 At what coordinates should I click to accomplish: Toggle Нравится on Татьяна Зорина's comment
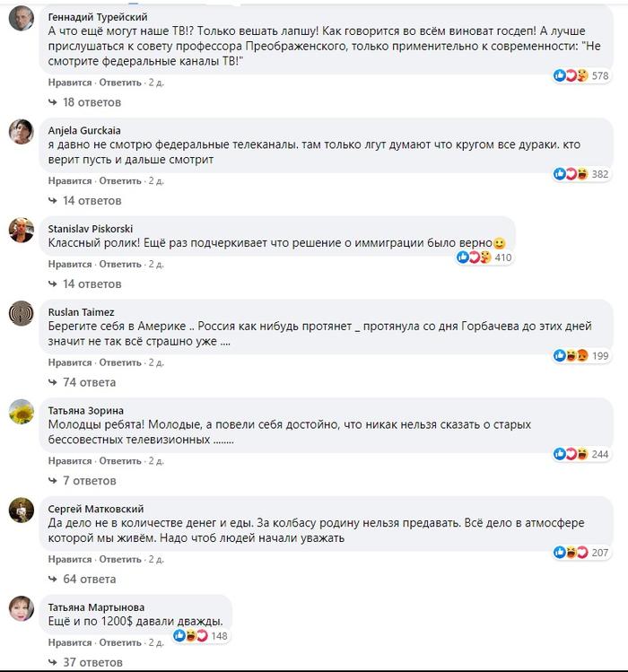point(70,461)
